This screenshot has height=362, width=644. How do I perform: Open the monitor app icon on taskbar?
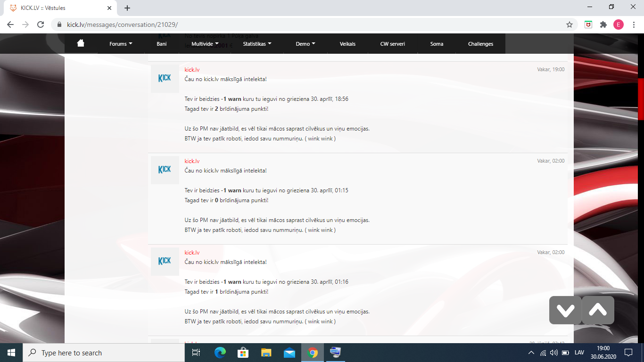pos(335,353)
